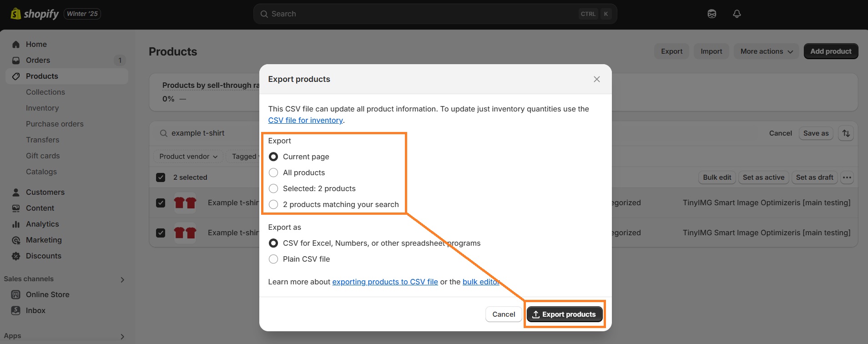The height and width of the screenshot is (344, 868).
Task: Click the Add product button
Action: (x=831, y=51)
